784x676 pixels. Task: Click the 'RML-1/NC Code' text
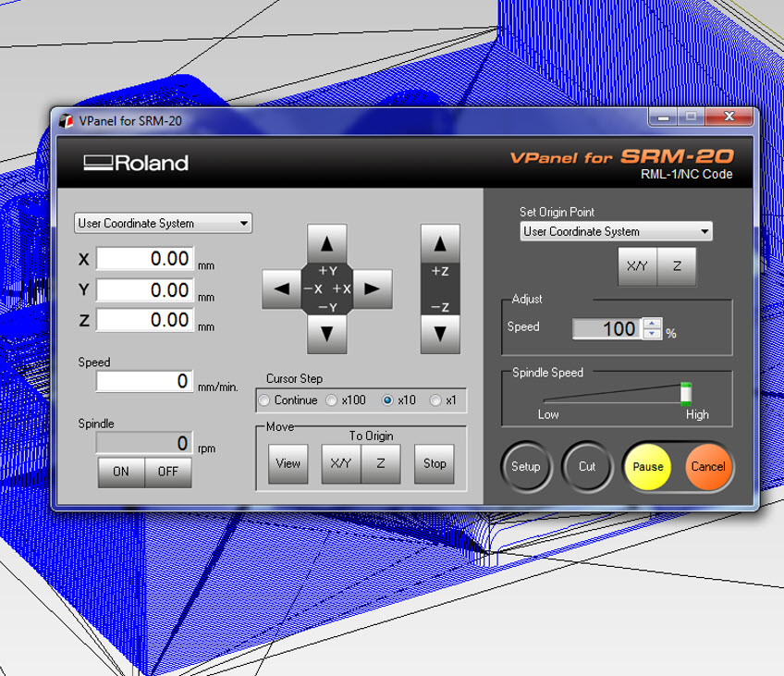(x=687, y=175)
